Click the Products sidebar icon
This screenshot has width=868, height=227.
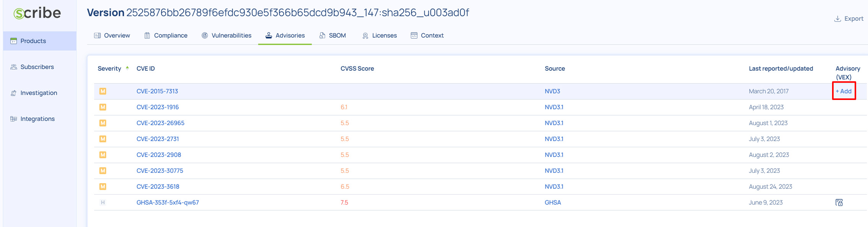[14, 41]
